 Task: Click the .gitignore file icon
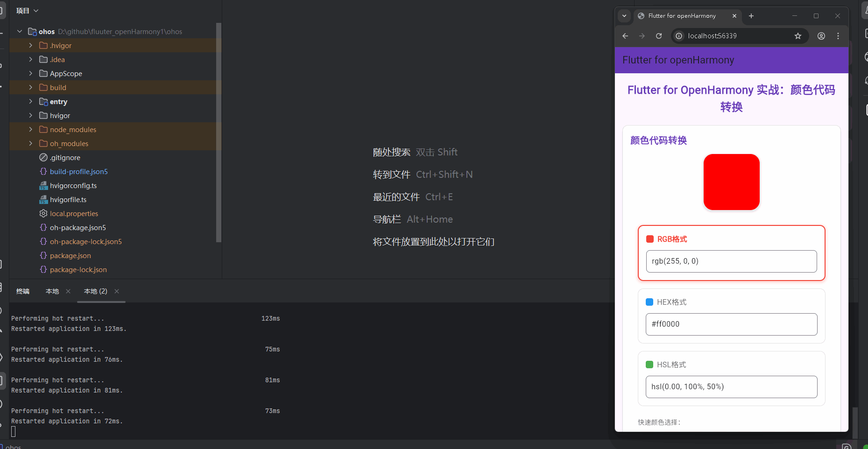pos(43,157)
